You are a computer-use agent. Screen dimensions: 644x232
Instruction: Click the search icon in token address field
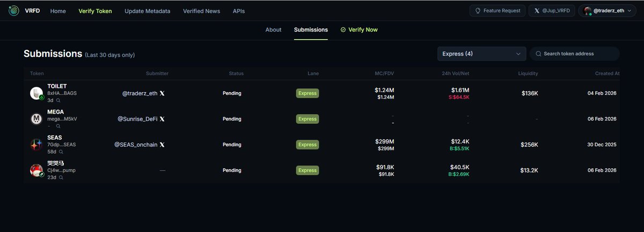point(538,54)
